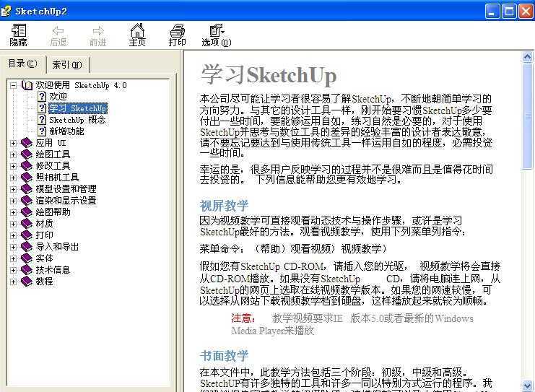The width and height of the screenshot is (535, 392).
Task: Select the 绘图工具 tree label
Action: click(x=53, y=154)
